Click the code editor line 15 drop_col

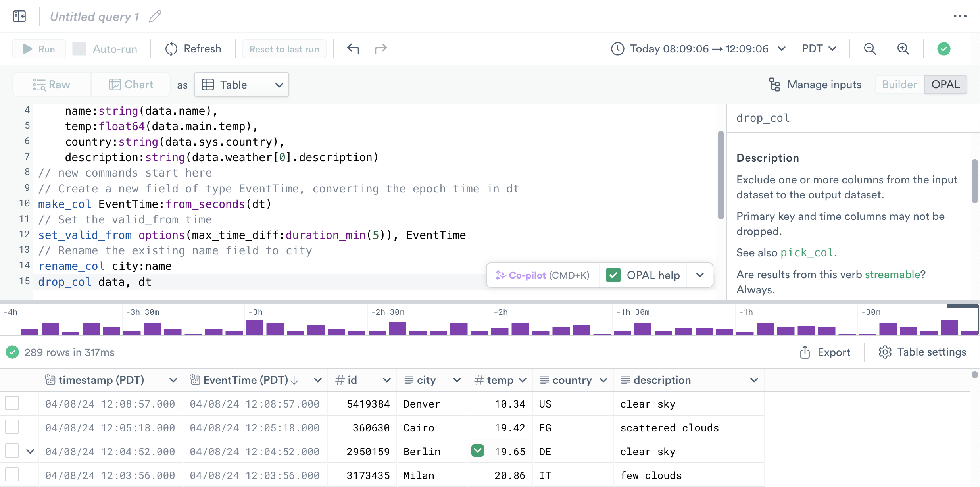click(x=65, y=282)
